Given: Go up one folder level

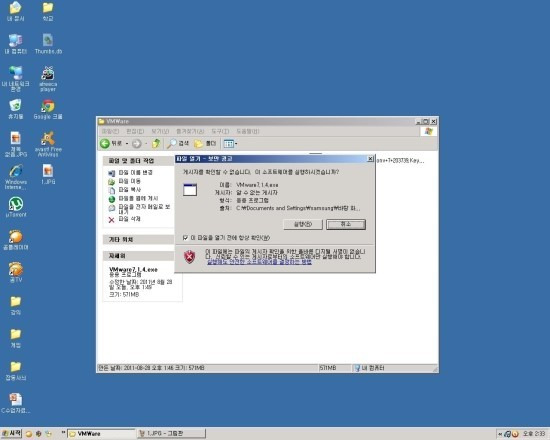Looking at the screenshot, I should (156, 144).
